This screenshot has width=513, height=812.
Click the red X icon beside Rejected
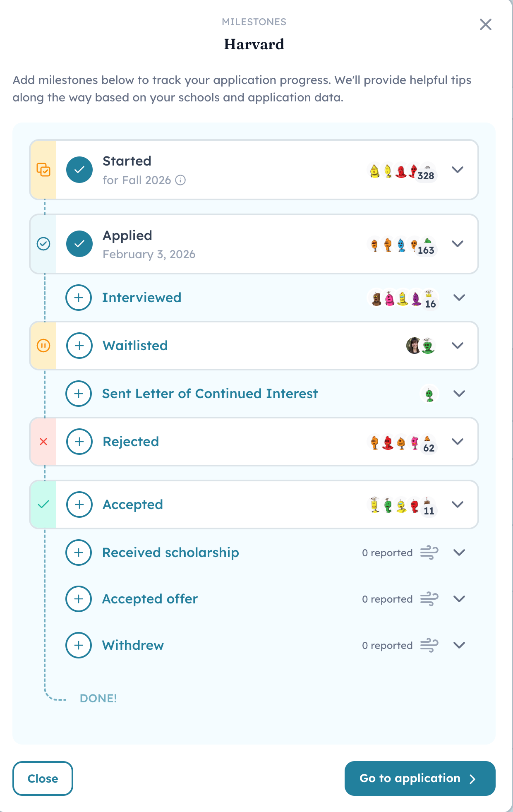pyautogui.click(x=43, y=442)
